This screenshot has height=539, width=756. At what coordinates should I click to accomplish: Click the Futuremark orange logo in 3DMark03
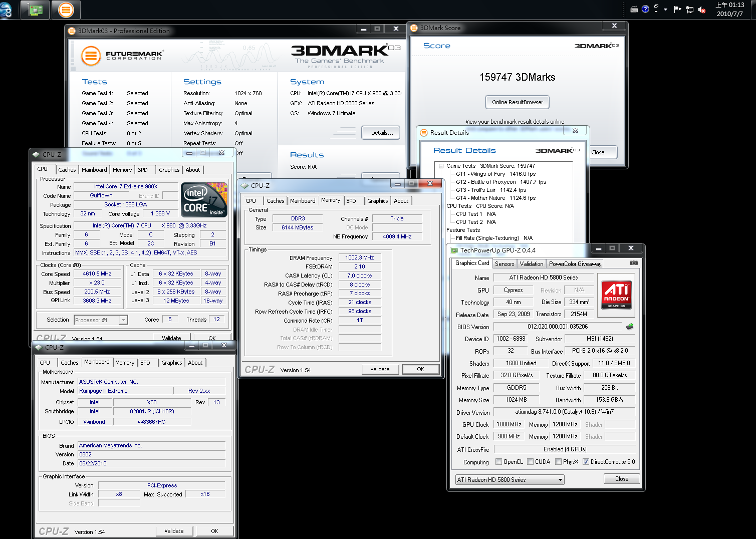coord(91,56)
